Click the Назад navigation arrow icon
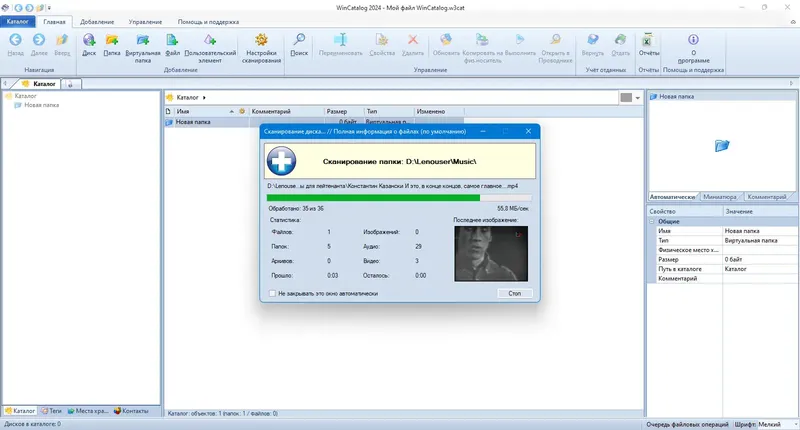Viewport: 800px width, 430px height. pos(15,40)
